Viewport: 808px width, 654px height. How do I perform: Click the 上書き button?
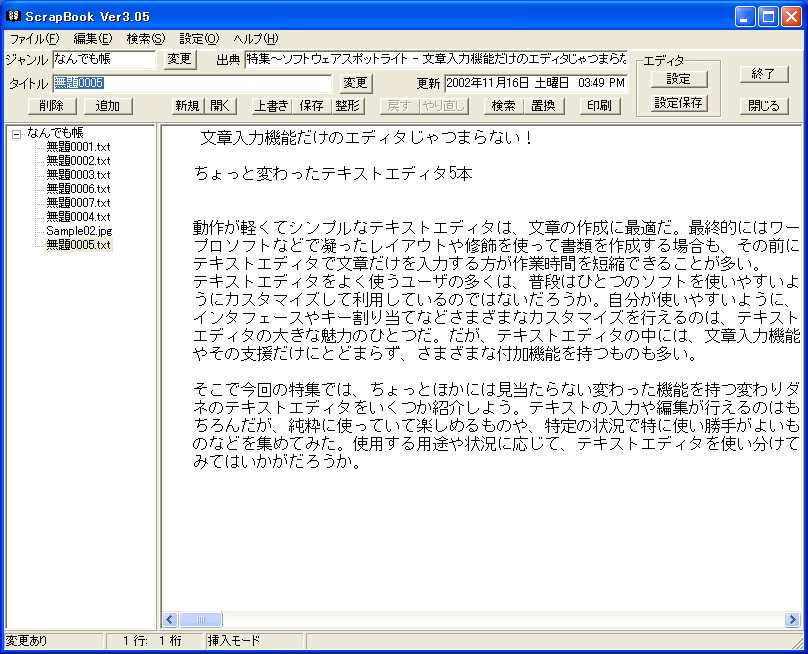[272, 106]
